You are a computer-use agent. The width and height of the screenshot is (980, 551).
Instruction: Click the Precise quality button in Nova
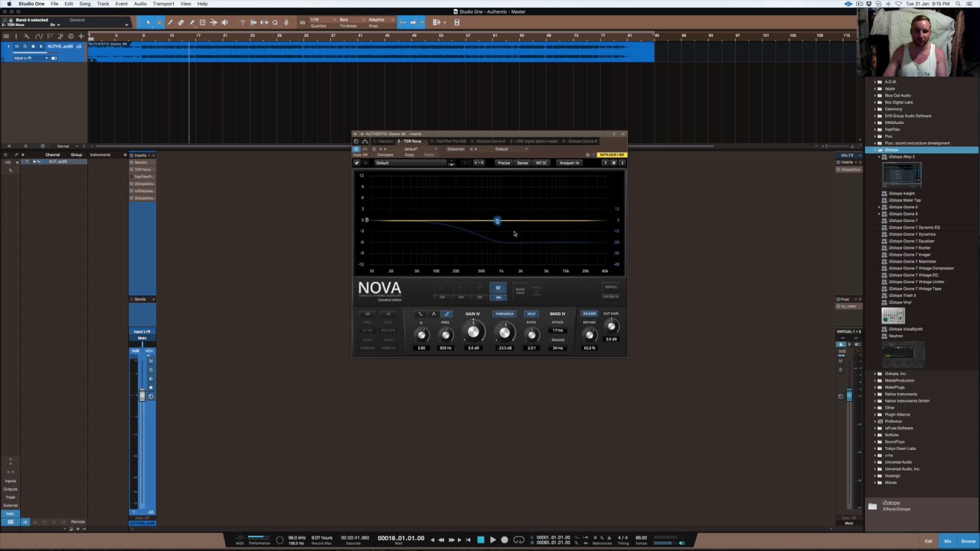(x=504, y=163)
